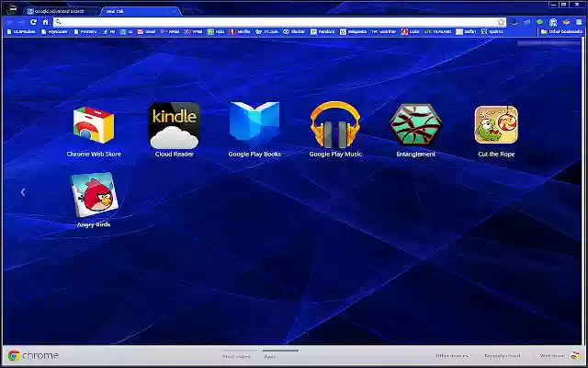This screenshot has height=368, width=588.
Task: Open the Wikipedia bookmark
Action: coord(353,32)
